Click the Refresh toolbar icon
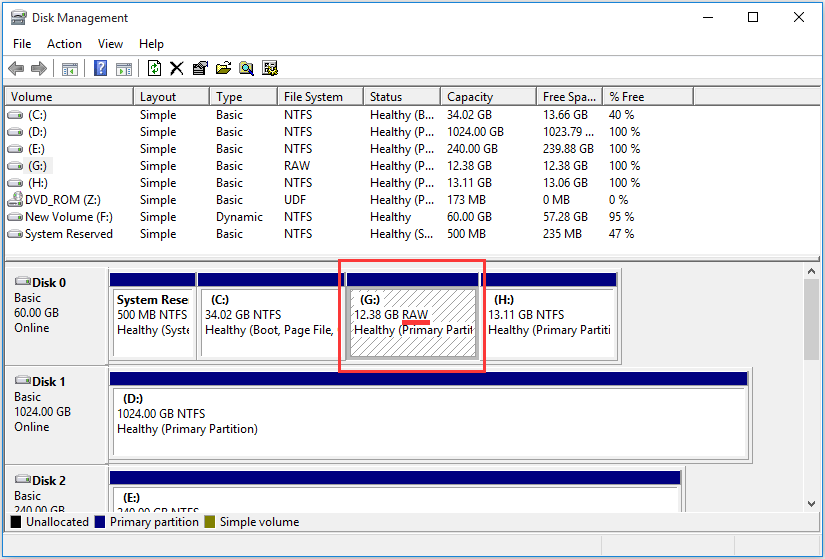The height and width of the screenshot is (559, 825). [154, 68]
